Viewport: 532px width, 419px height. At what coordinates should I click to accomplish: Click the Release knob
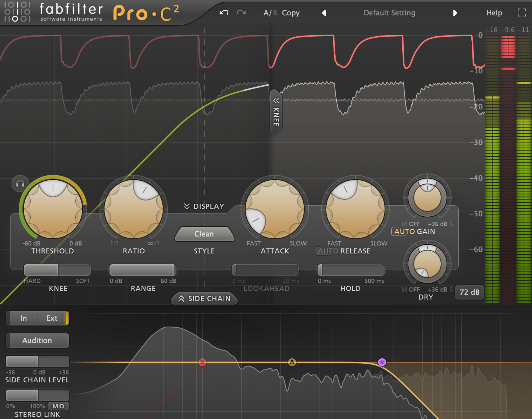pyautogui.click(x=355, y=209)
